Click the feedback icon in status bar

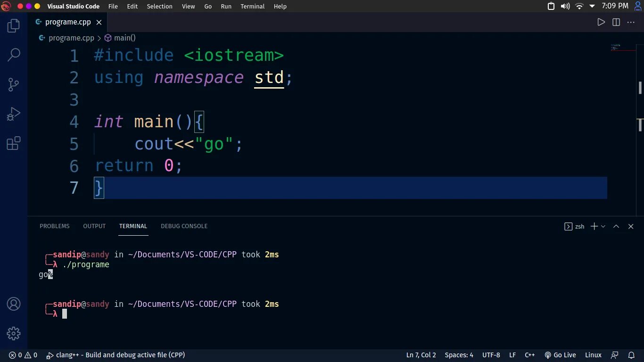pos(615,355)
